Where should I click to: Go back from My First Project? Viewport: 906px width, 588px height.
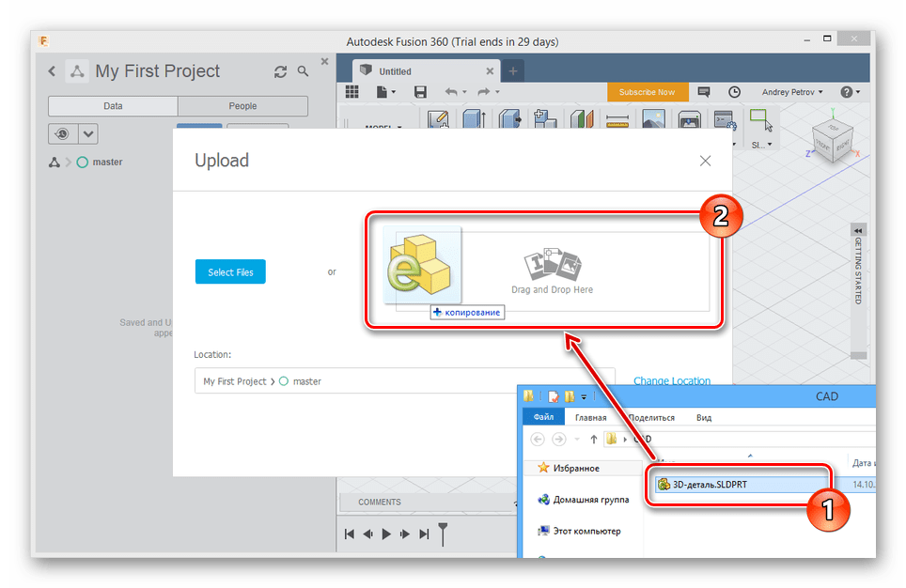coord(52,71)
